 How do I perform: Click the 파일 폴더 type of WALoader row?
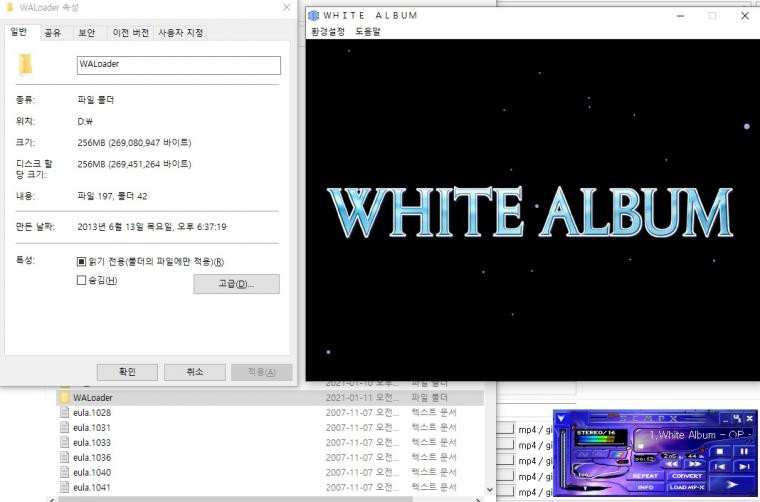[x=429, y=398]
